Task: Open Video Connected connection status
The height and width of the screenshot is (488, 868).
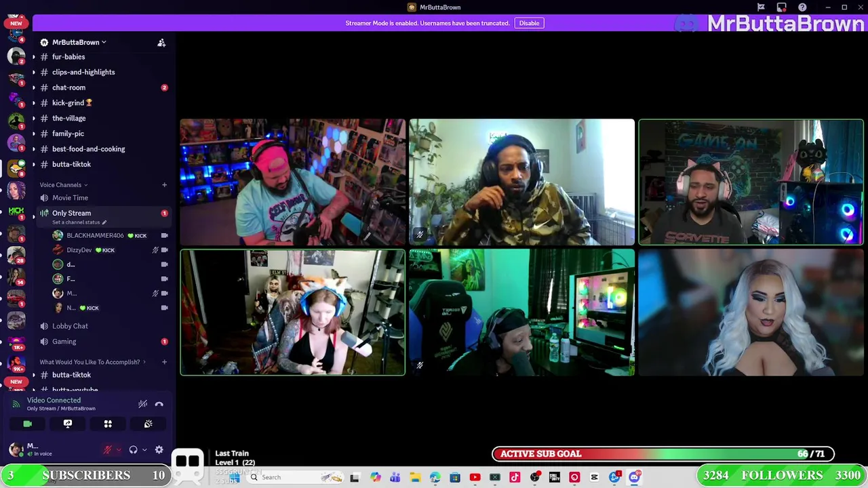Action: pos(54,401)
